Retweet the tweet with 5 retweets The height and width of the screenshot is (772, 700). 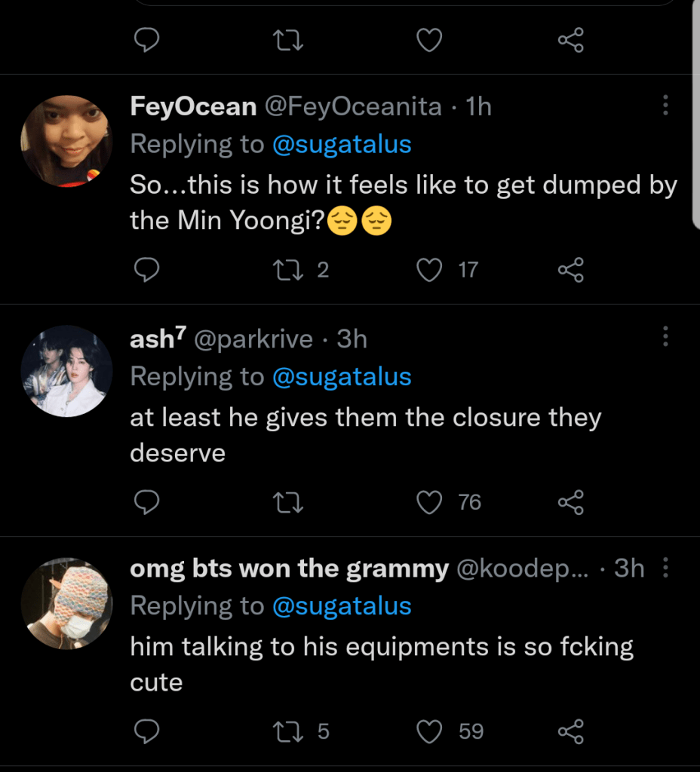[287, 731]
